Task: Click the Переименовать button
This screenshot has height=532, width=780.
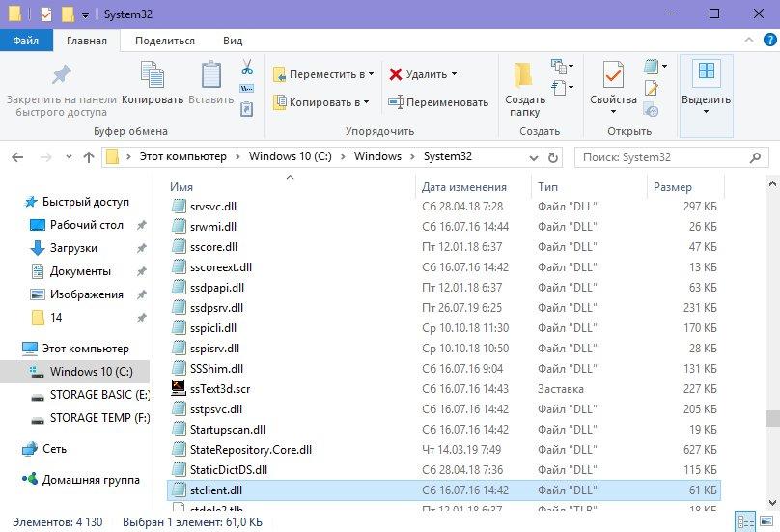Action: (x=438, y=102)
